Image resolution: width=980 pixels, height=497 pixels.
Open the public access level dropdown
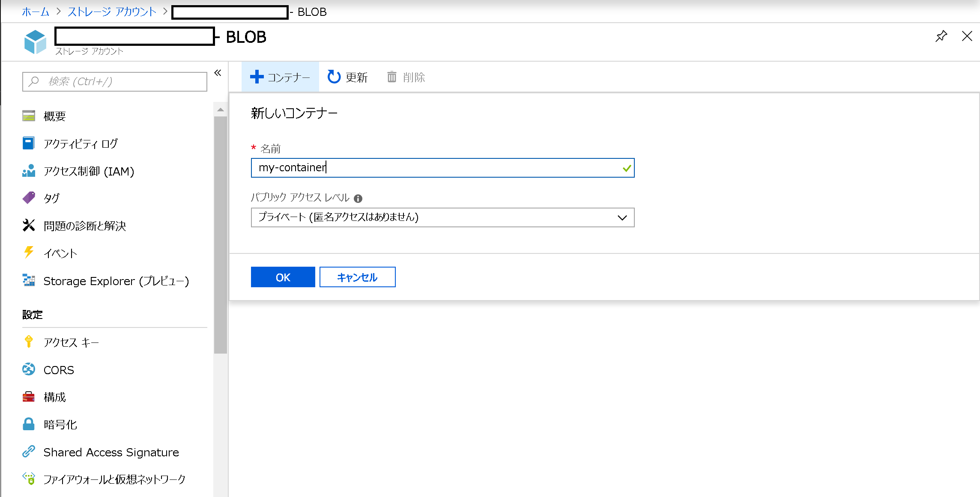pyautogui.click(x=442, y=217)
